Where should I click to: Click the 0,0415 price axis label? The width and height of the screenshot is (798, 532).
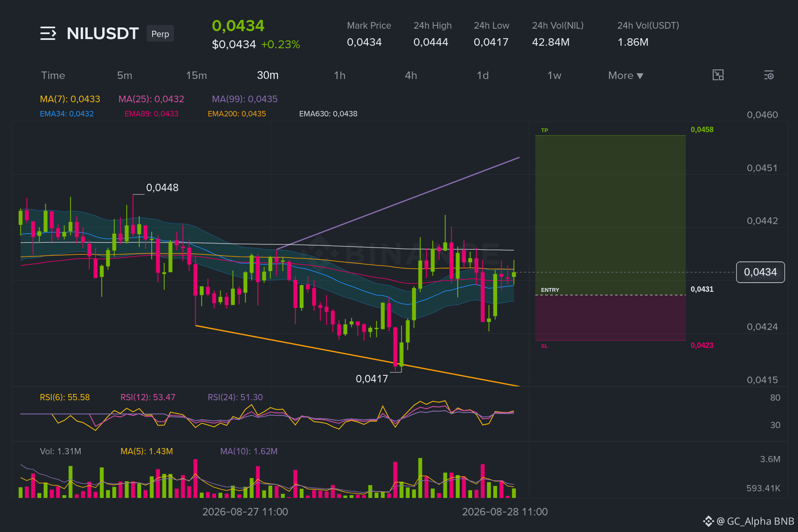[762, 380]
